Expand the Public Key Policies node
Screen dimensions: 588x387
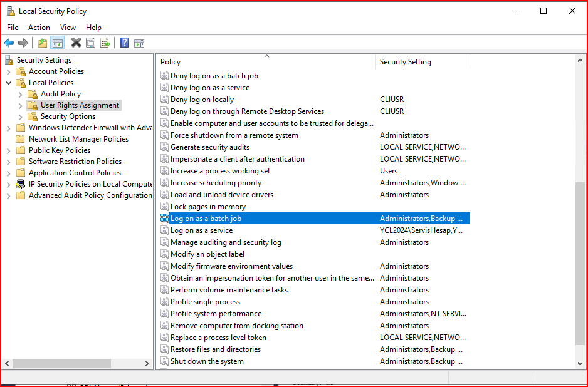8,150
